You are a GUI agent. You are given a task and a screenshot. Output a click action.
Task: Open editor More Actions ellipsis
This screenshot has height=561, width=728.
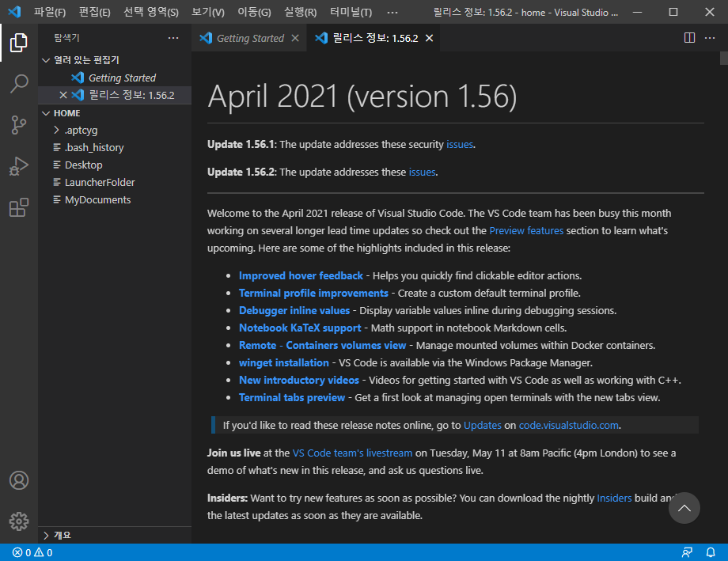(x=710, y=38)
